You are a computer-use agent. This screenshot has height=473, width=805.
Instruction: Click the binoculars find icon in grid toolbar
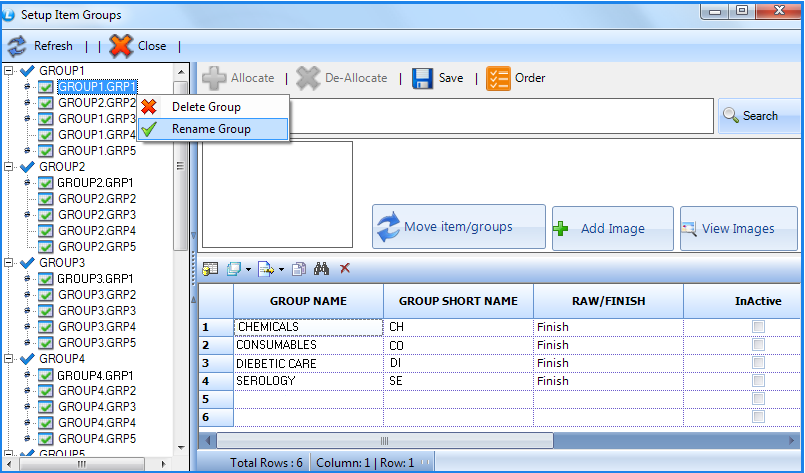321,268
